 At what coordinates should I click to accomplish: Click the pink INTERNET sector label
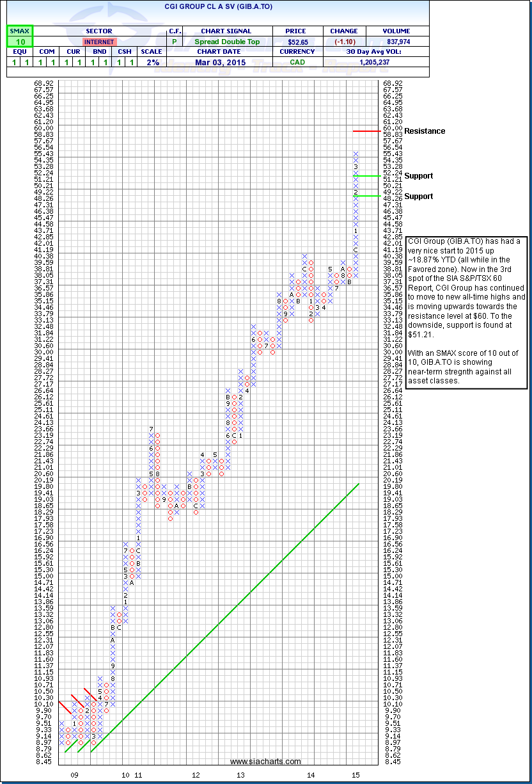pyautogui.click(x=98, y=42)
